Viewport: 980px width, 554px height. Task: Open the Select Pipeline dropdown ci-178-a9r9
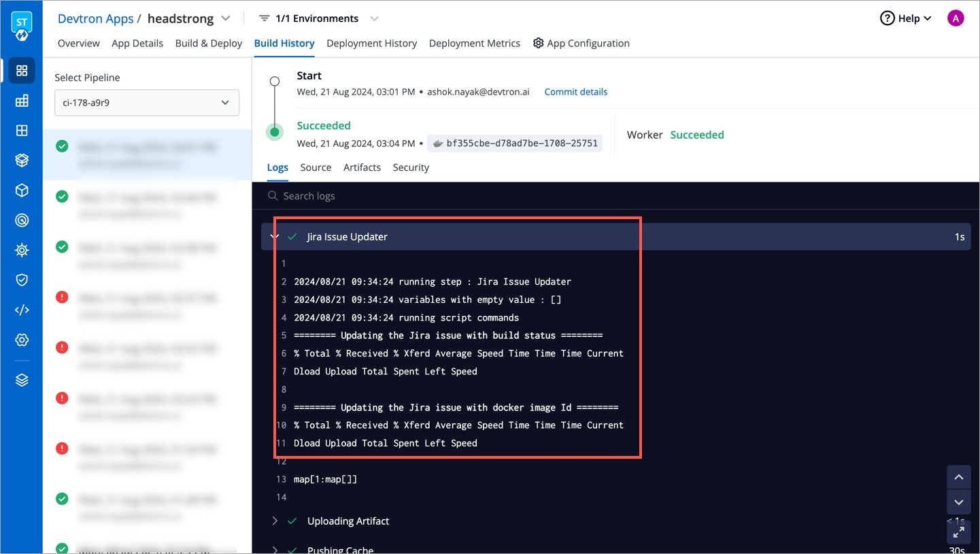(x=147, y=103)
